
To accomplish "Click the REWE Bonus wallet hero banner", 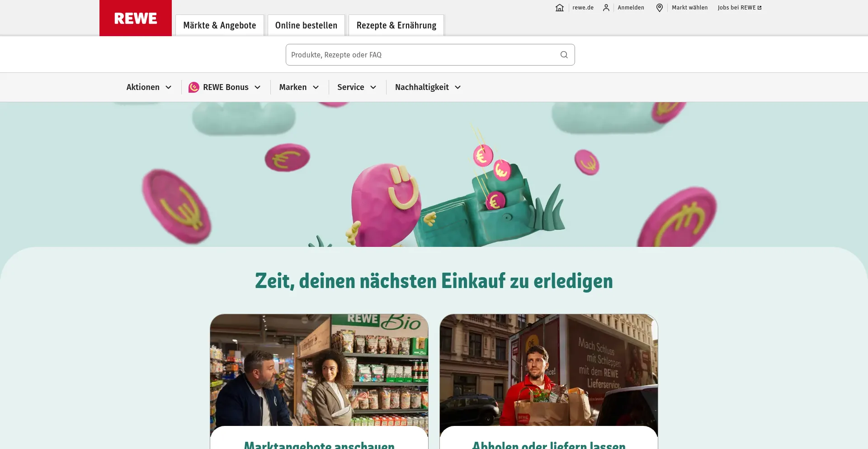I will 434,175.
